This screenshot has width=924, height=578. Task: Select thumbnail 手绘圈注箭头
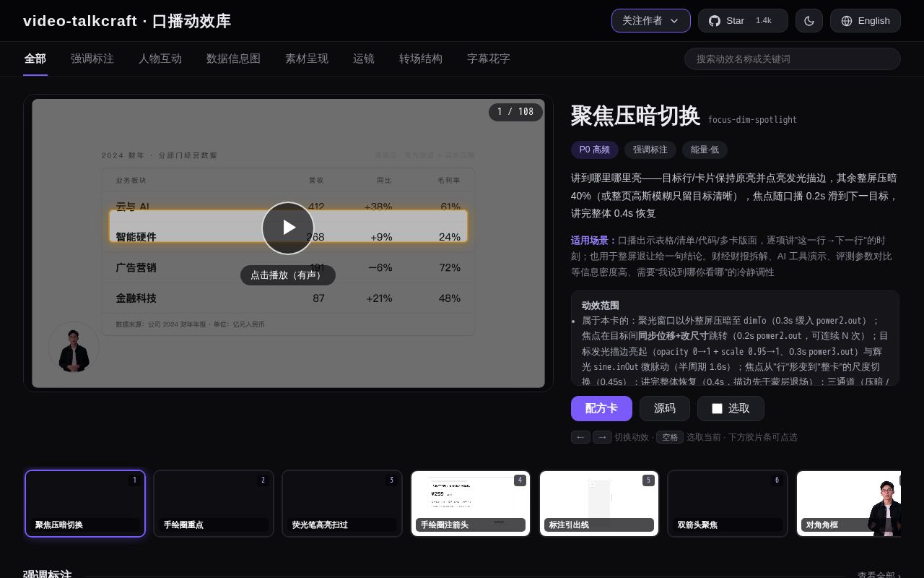point(471,504)
